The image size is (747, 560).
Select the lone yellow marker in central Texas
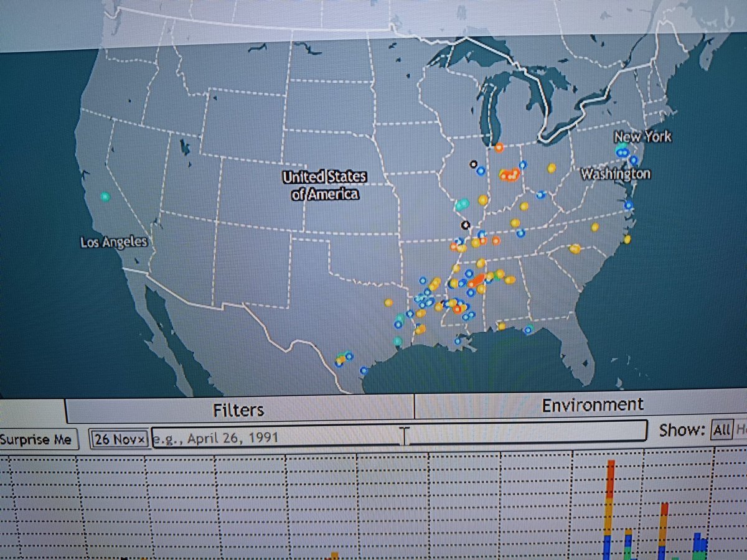[x=388, y=303]
